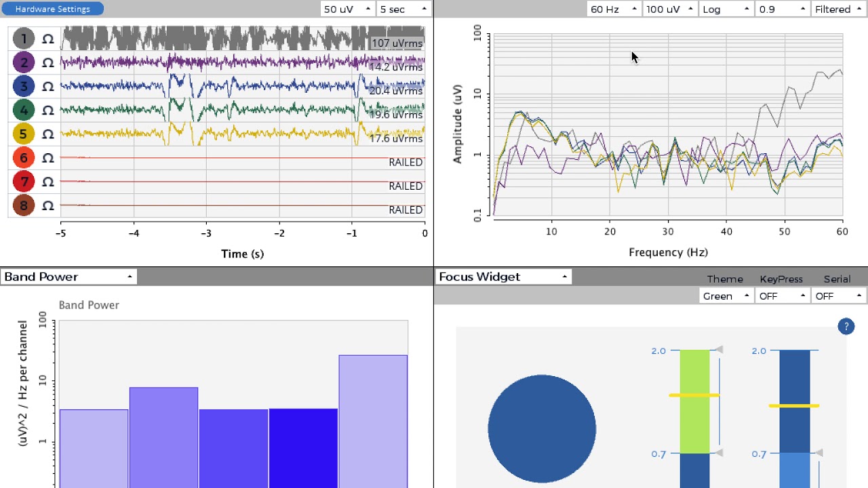Click the upper 2.0 threshold handle on green bar

click(x=719, y=350)
